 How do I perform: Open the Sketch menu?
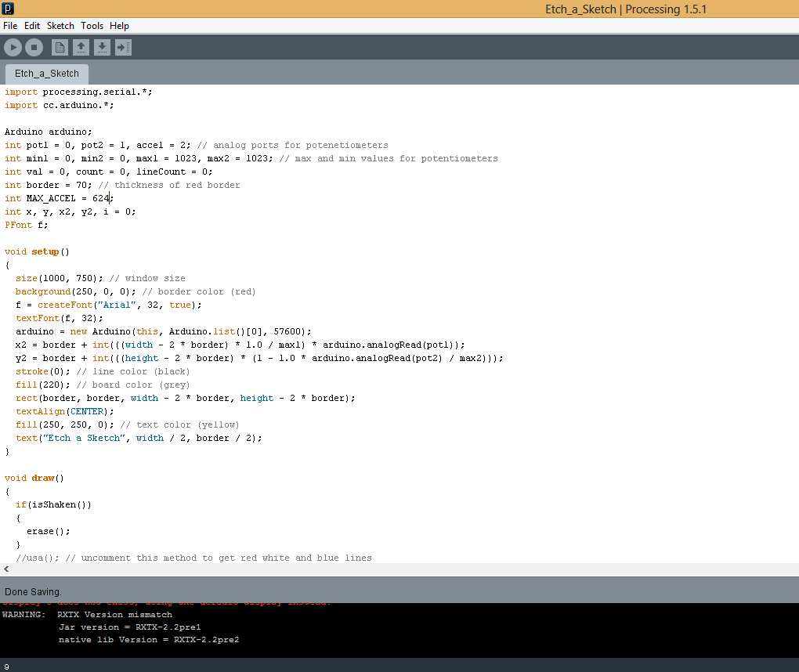point(60,26)
